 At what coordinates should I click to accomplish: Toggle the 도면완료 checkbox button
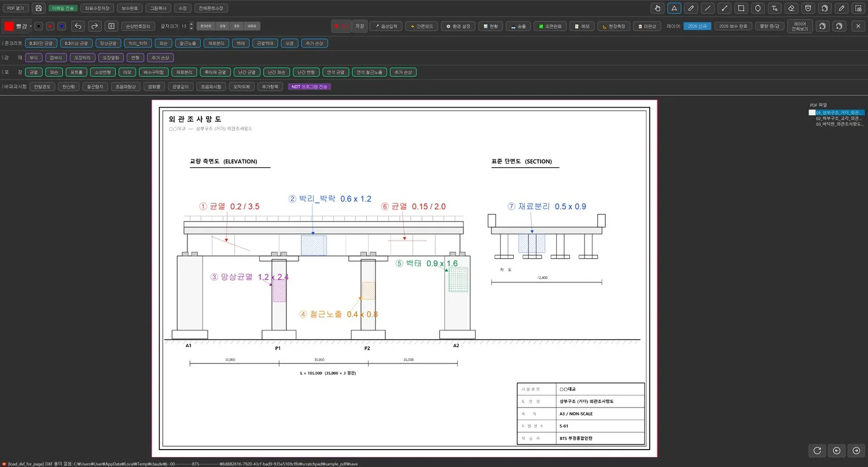pos(549,26)
